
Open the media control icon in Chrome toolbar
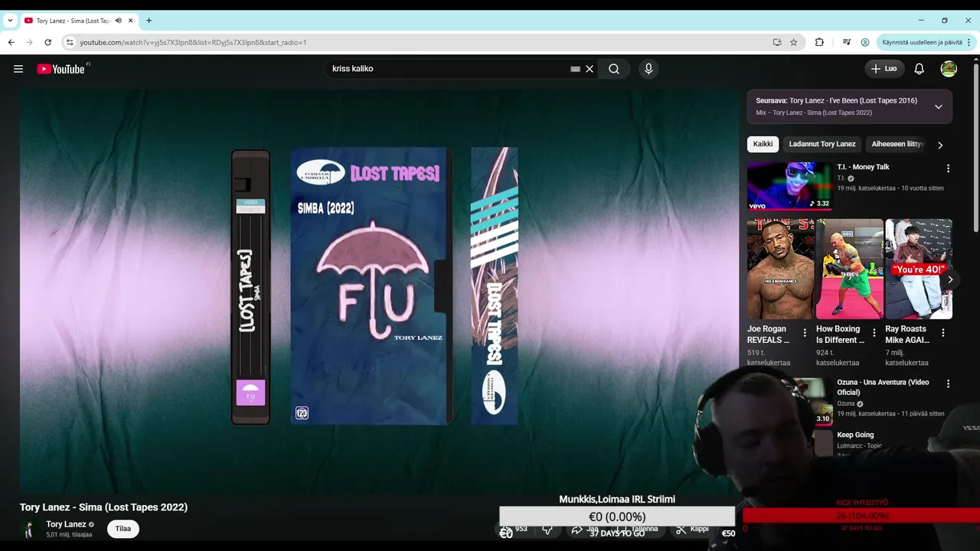(x=846, y=42)
